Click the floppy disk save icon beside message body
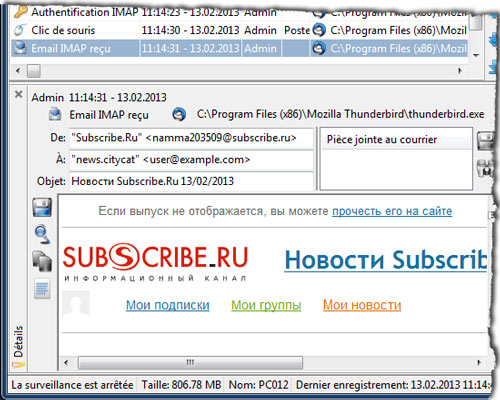Image resolution: width=500 pixels, height=400 pixels. (x=42, y=207)
